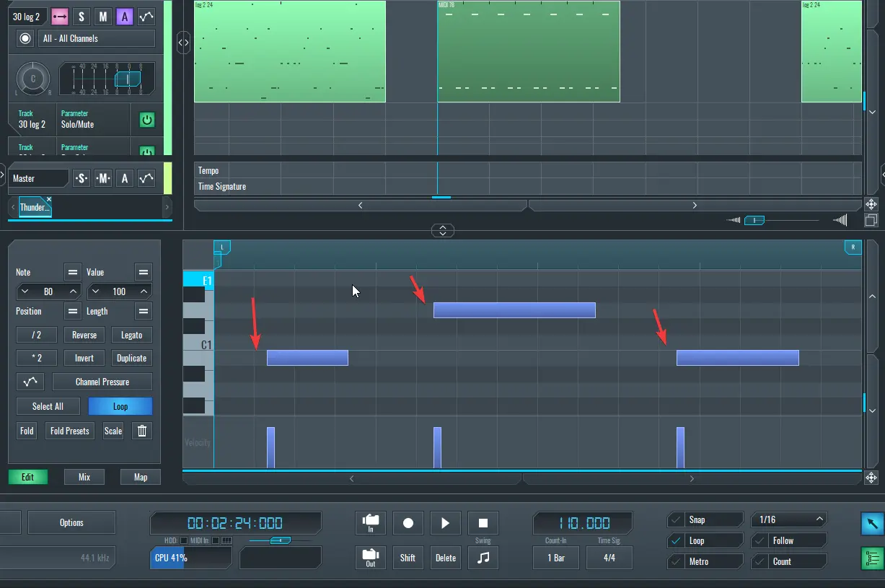The width and height of the screenshot is (885, 588).
Task: Switch to the Edit tab
Action: tap(27, 477)
